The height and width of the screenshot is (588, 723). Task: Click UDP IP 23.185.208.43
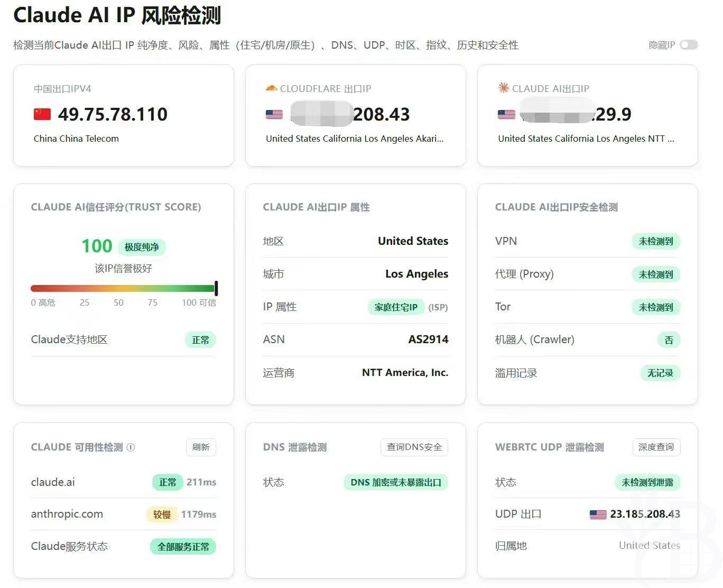[645, 514]
